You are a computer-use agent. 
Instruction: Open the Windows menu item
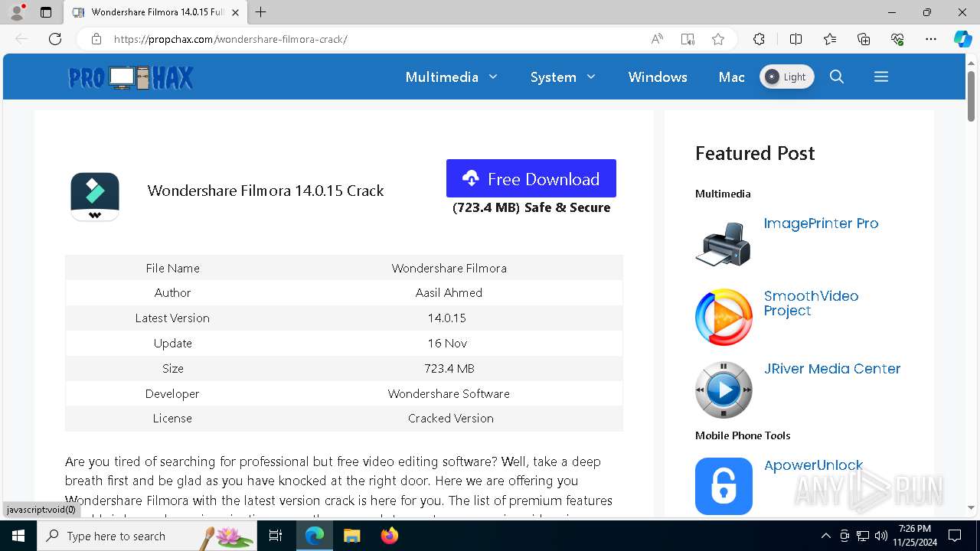pyautogui.click(x=658, y=77)
